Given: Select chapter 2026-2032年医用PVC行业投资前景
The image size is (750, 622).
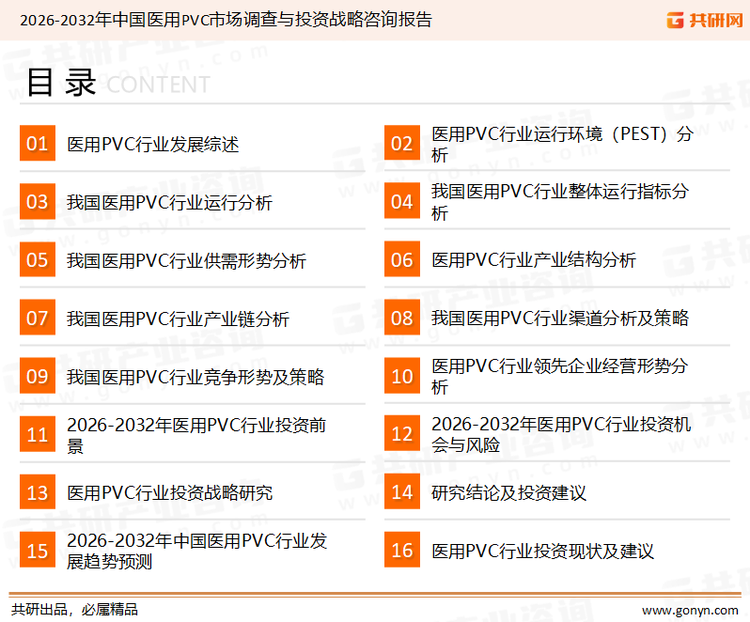Looking at the screenshot, I should 196,435.
